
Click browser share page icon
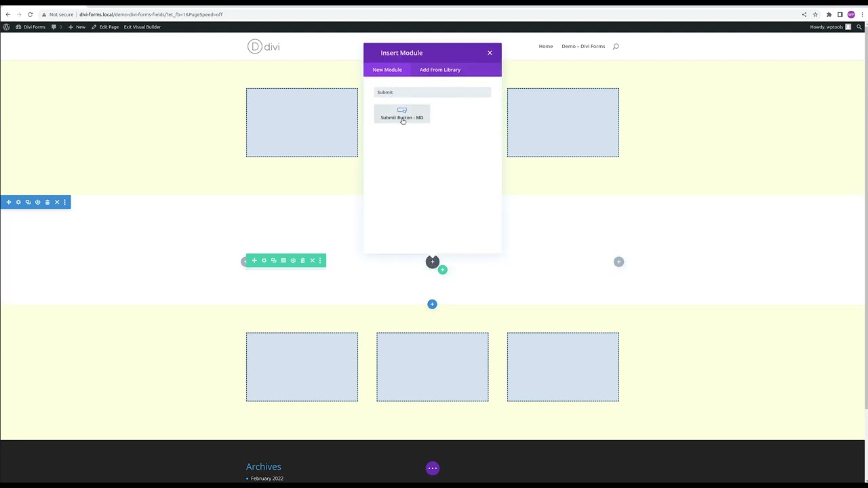(804, 14)
